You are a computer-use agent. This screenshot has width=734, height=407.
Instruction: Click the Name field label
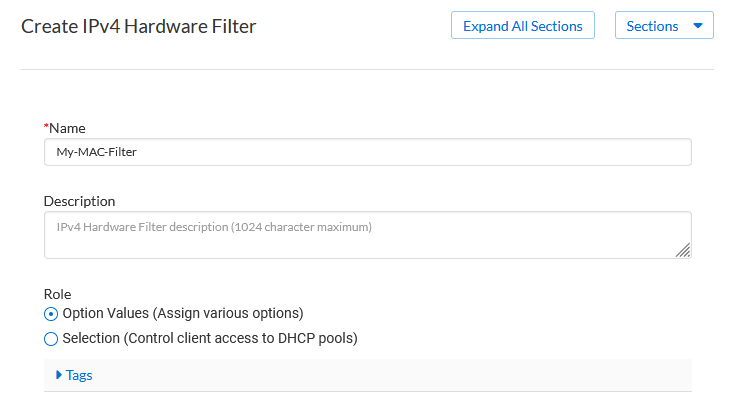click(x=67, y=128)
